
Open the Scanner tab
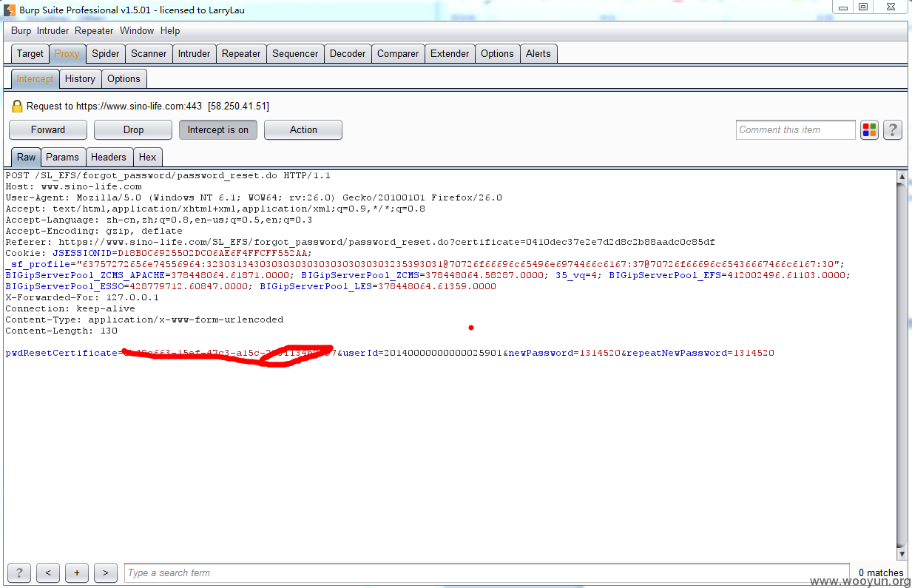[149, 53]
